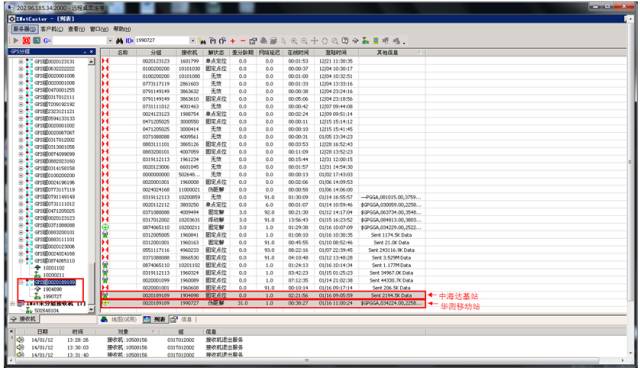This screenshot has width=640, height=371.
Task: Click the red stop icon in toolbar
Action: [x=26, y=40]
